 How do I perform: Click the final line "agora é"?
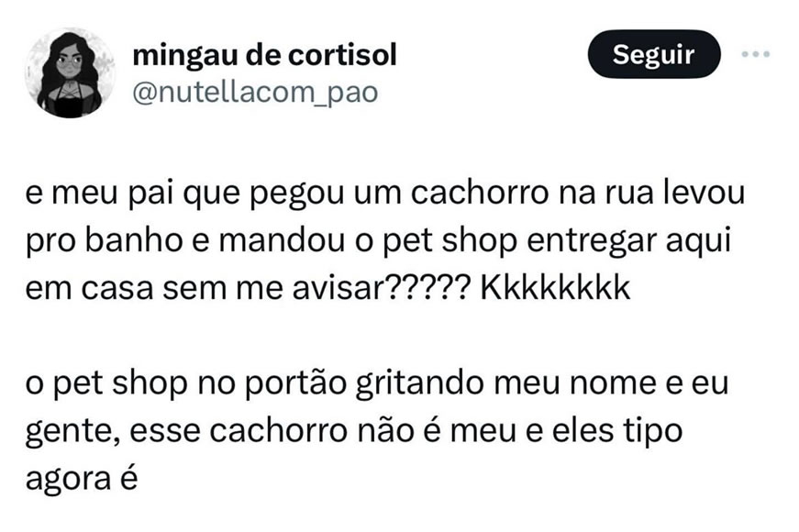tap(82, 480)
